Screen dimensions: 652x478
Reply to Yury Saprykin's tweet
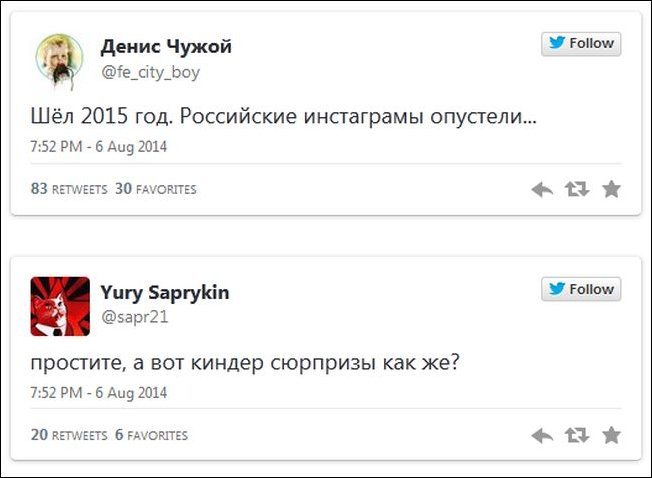coord(542,435)
